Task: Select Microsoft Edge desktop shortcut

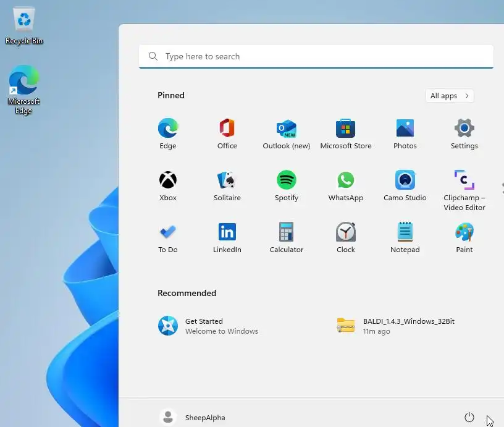Action: [24, 90]
